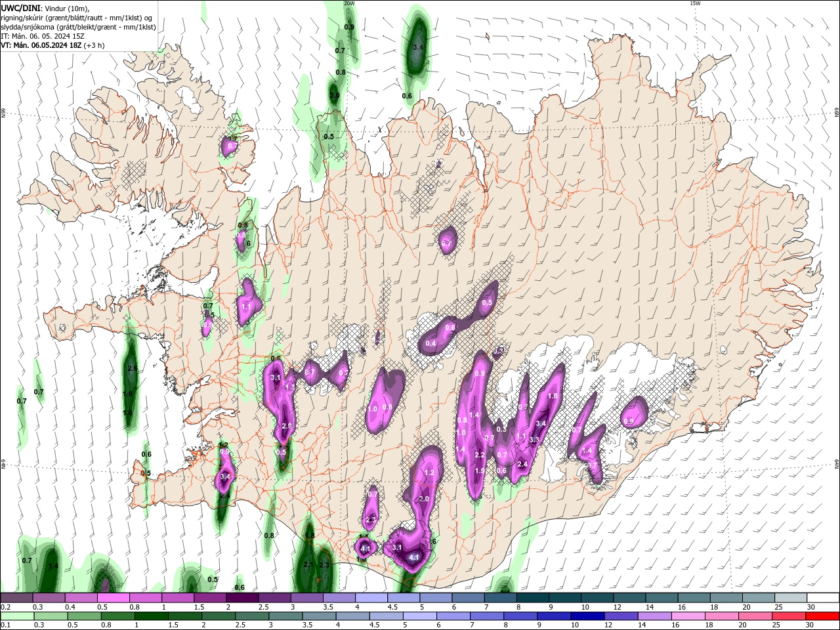
Task: Click the '15W' longitude label at top
Action: [695, 3]
